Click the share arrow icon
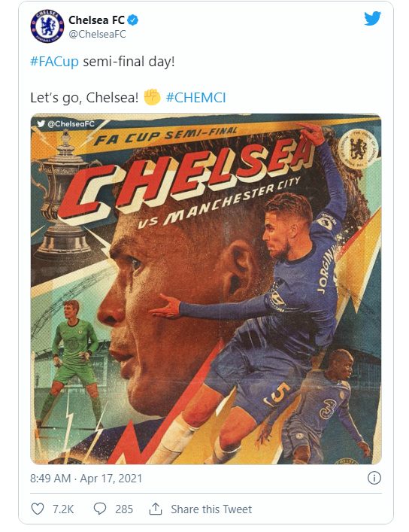 [x=156, y=509]
